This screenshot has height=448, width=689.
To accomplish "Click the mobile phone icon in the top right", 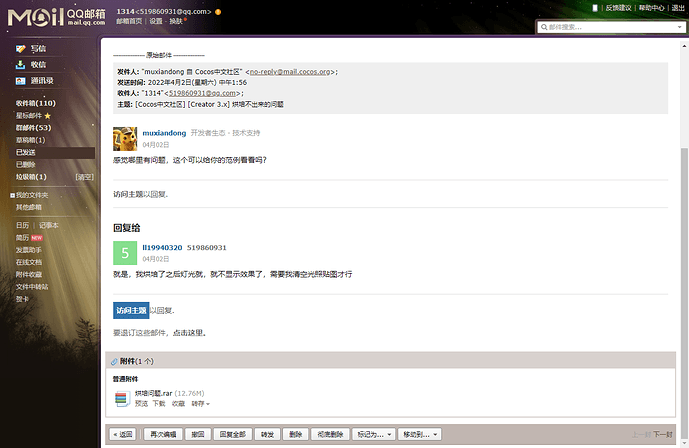I will [595, 8].
